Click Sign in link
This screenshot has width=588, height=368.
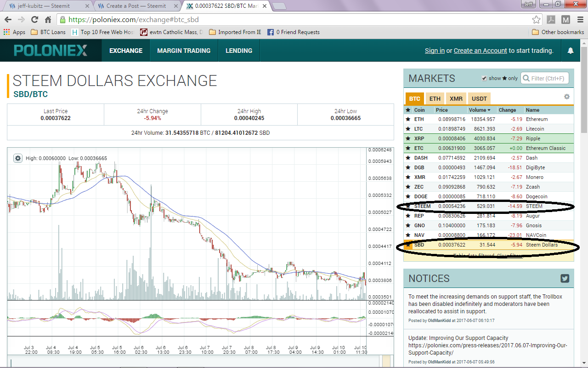tap(435, 51)
